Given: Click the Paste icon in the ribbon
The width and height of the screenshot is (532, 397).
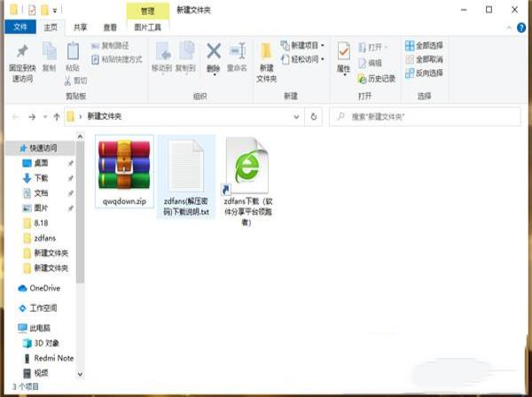Looking at the screenshot, I should coord(73,53).
